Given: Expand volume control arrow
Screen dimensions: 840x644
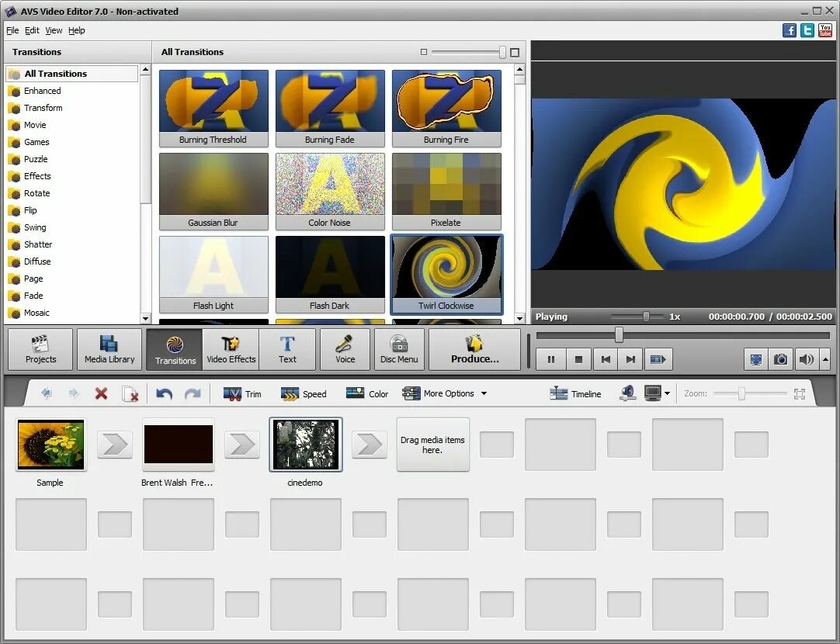Looking at the screenshot, I should pos(825,359).
